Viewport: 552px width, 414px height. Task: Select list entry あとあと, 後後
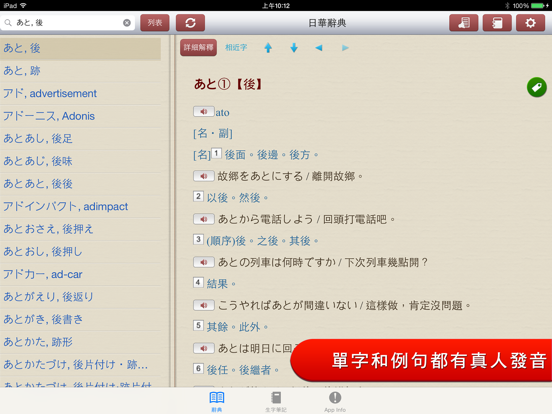click(80, 183)
